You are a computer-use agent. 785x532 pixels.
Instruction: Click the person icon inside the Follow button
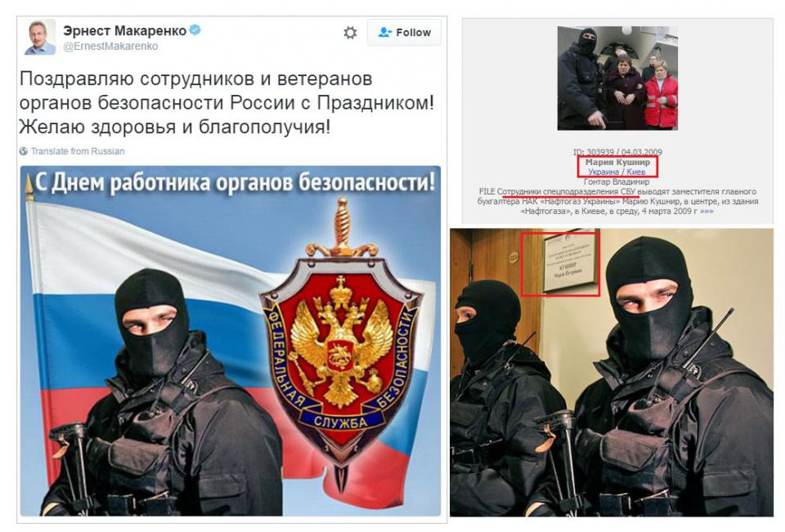(384, 33)
